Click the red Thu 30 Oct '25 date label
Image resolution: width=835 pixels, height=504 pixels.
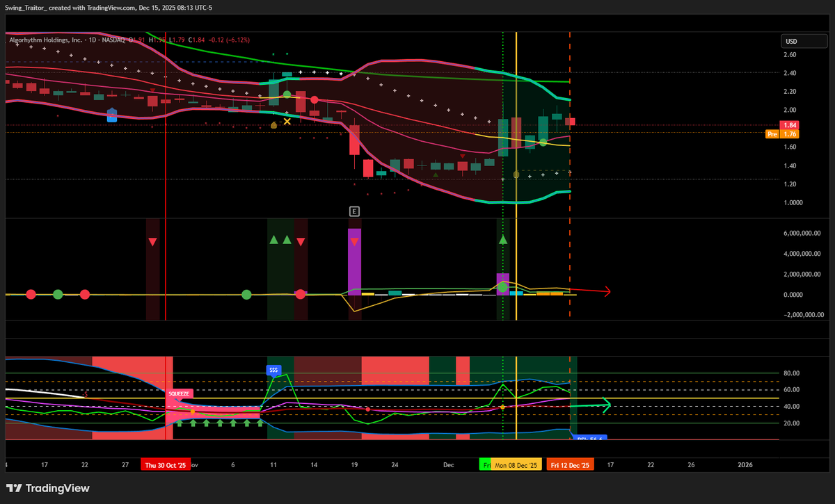166,465
